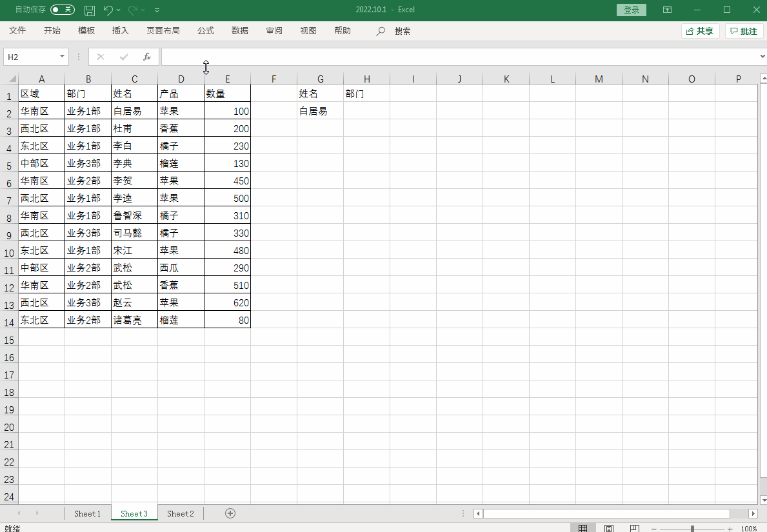Click the 批注 comments button

744,32
